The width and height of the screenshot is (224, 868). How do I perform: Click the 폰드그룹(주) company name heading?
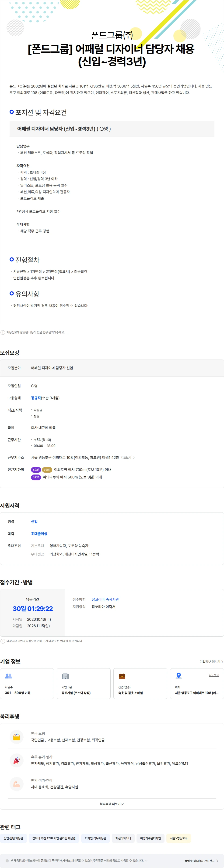coord(112,35)
